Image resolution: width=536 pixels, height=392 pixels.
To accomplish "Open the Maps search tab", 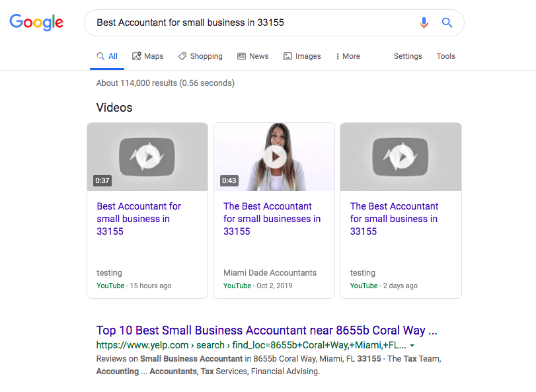I will pyautogui.click(x=148, y=56).
